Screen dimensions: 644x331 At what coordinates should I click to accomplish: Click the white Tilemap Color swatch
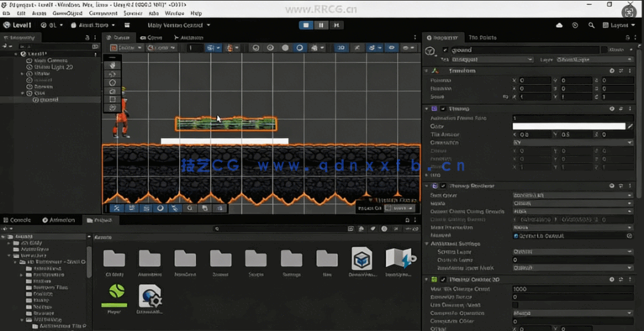tap(569, 126)
